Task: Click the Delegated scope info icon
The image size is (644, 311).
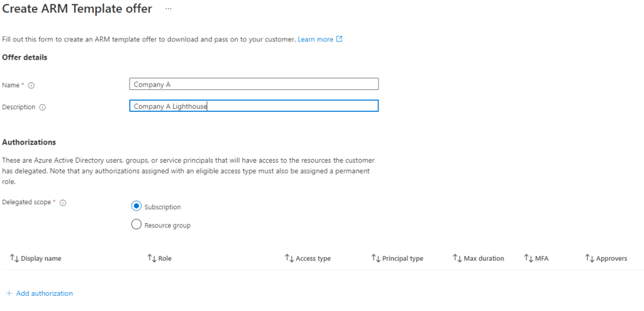Action: coord(63,202)
